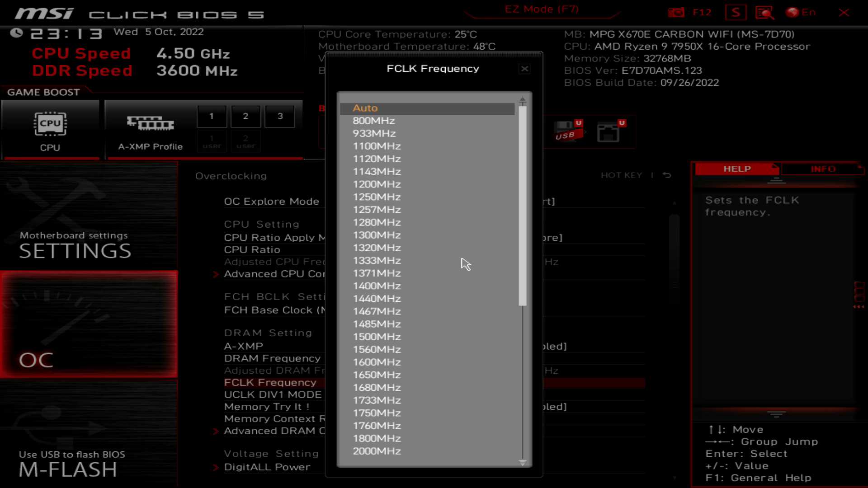Image resolution: width=868 pixels, height=488 pixels.
Task: Click the clock icon beside the time
Action: point(17,33)
